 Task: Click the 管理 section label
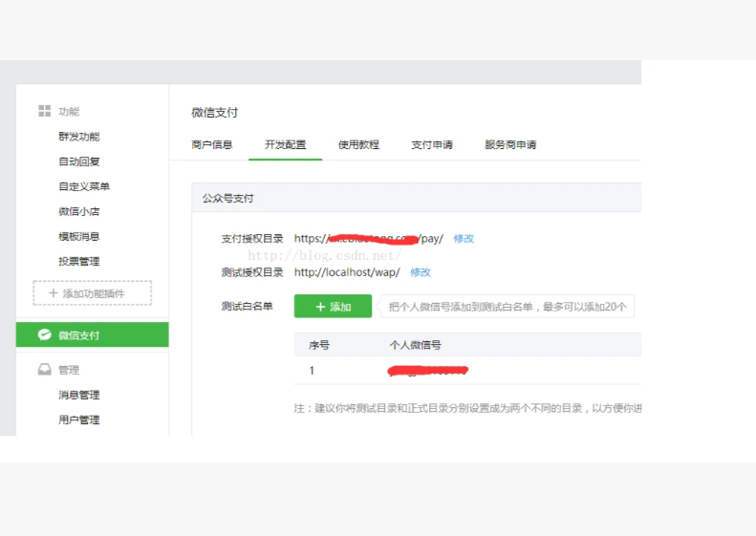[x=69, y=370]
